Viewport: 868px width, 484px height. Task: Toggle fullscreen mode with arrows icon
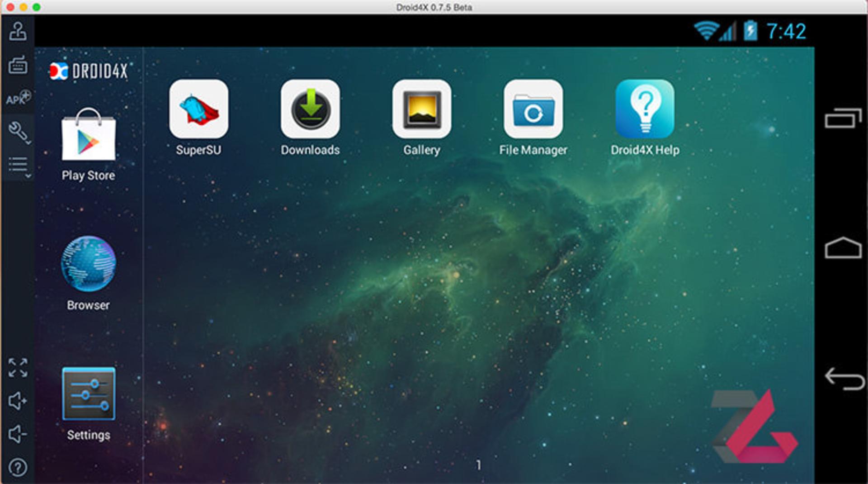pos(18,367)
